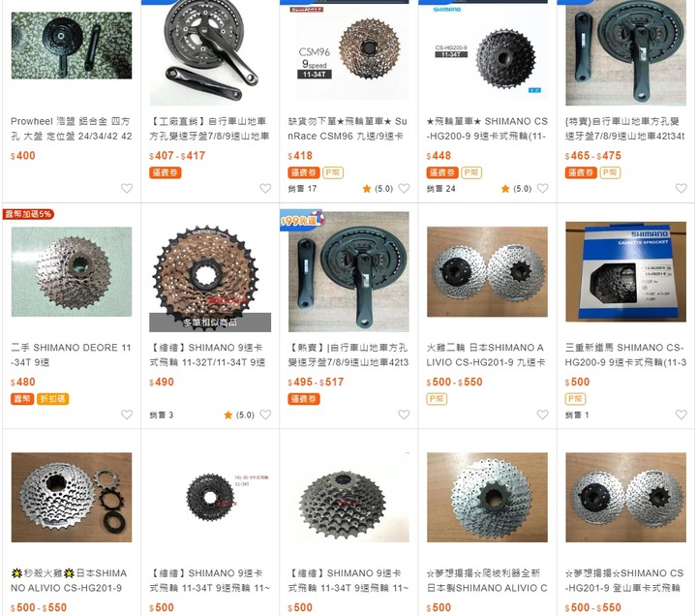Click shipping coupon tag on $418 SunRace item

coord(304,172)
